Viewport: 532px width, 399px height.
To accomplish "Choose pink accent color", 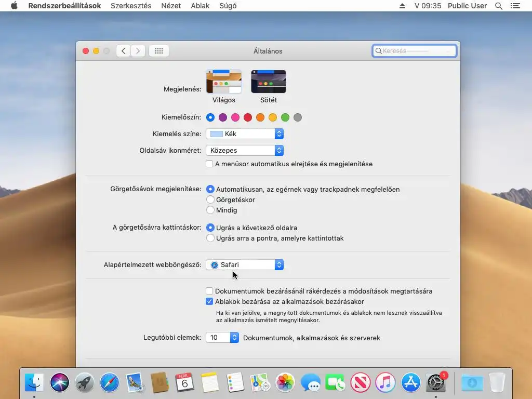I will (235, 117).
